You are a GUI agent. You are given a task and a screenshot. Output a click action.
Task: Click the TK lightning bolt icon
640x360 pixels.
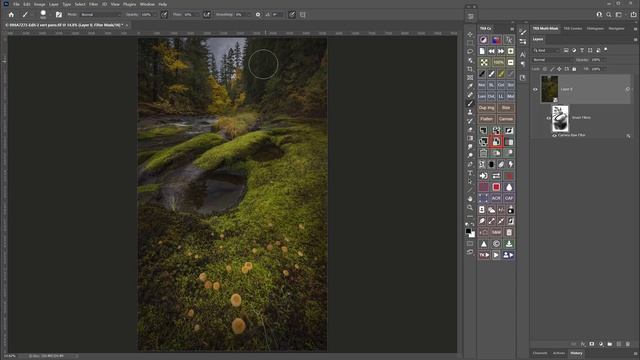pos(510,164)
